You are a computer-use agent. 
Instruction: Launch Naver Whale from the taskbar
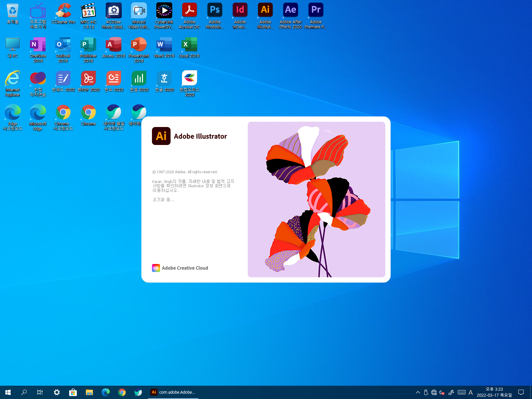point(138,392)
